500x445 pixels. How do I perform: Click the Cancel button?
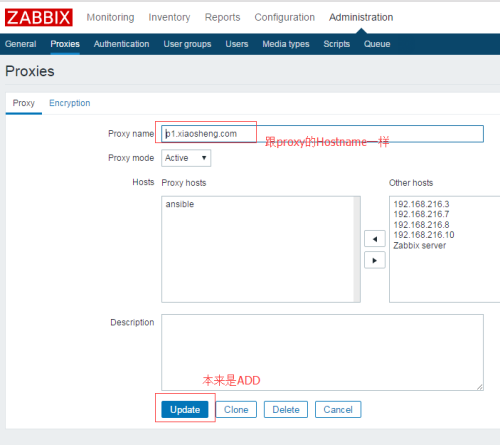click(338, 409)
